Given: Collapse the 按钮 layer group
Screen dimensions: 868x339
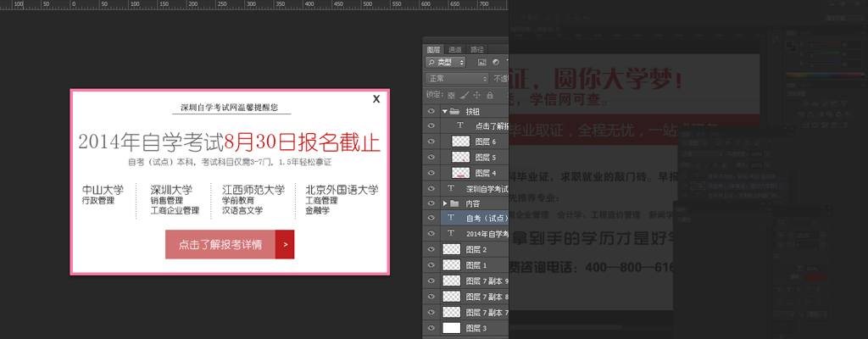Looking at the screenshot, I should tap(445, 111).
